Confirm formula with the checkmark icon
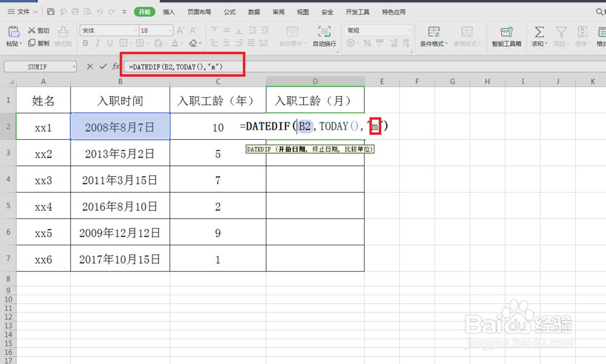This screenshot has height=364, width=606. (103, 67)
